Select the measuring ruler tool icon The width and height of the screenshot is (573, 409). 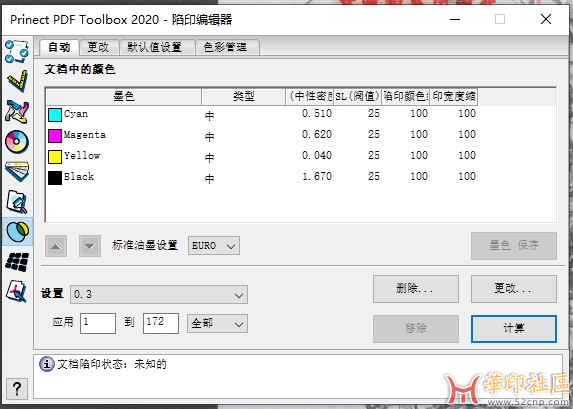pos(17,81)
